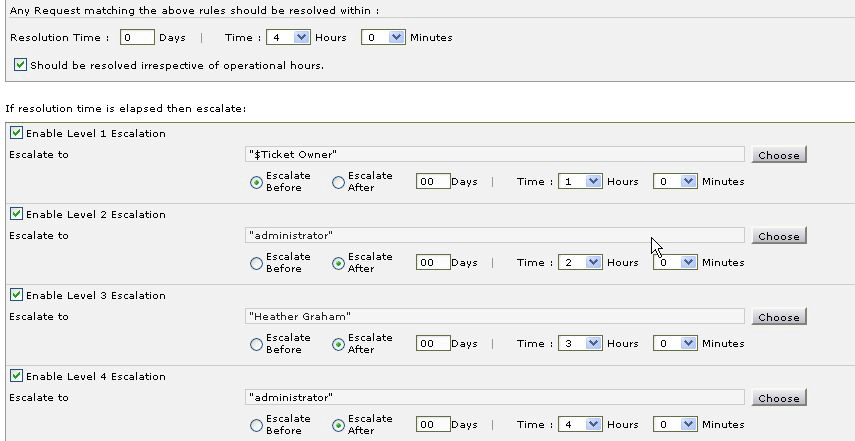The width and height of the screenshot is (855, 441).
Task: Click Level 2 escalation Days input
Action: coord(433,263)
